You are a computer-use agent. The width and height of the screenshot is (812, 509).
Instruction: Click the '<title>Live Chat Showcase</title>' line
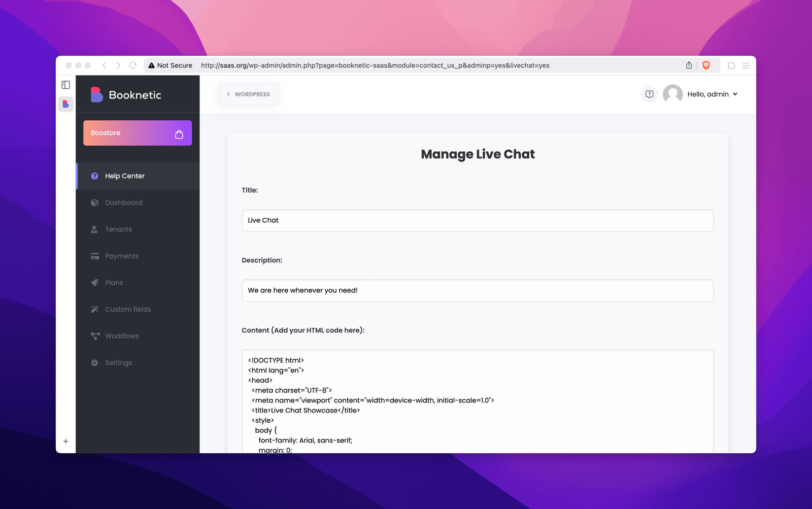point(306,411)
